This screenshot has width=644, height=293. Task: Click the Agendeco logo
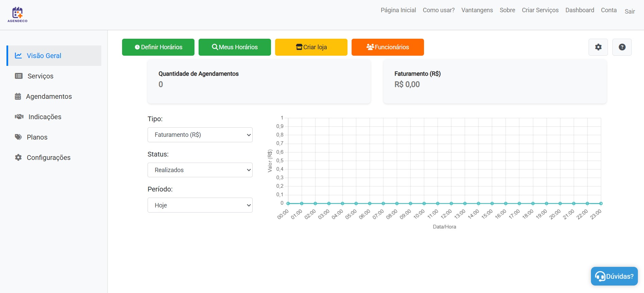17,15
